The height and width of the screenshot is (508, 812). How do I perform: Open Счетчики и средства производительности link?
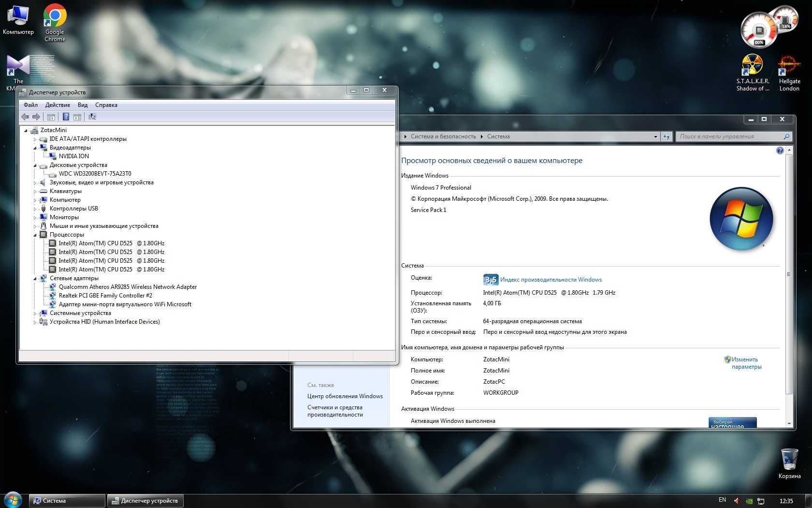[x=335, y=411]
